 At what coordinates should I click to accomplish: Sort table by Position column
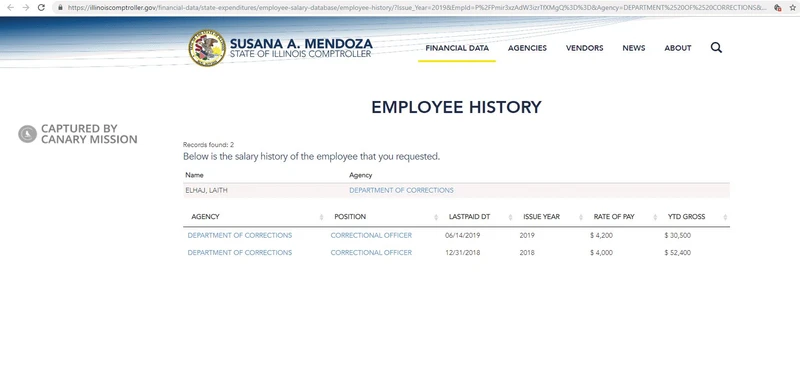point(350,216)
